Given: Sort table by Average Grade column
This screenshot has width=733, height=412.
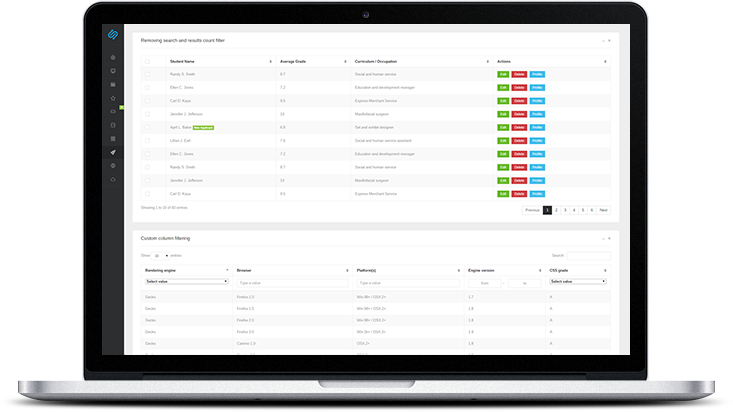Looking at the screenshot, I should click(x=313, y=61).
